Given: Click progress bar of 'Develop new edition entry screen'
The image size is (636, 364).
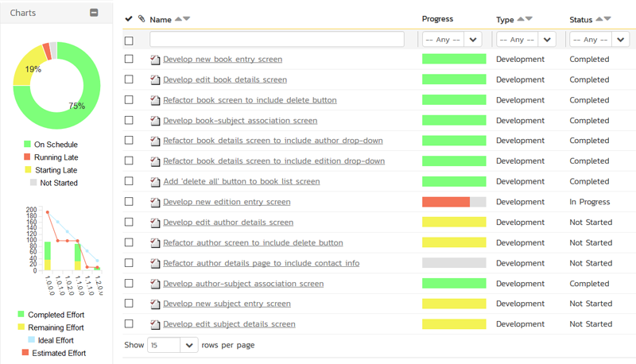Looking at the screenshot, I should [453, 202].
